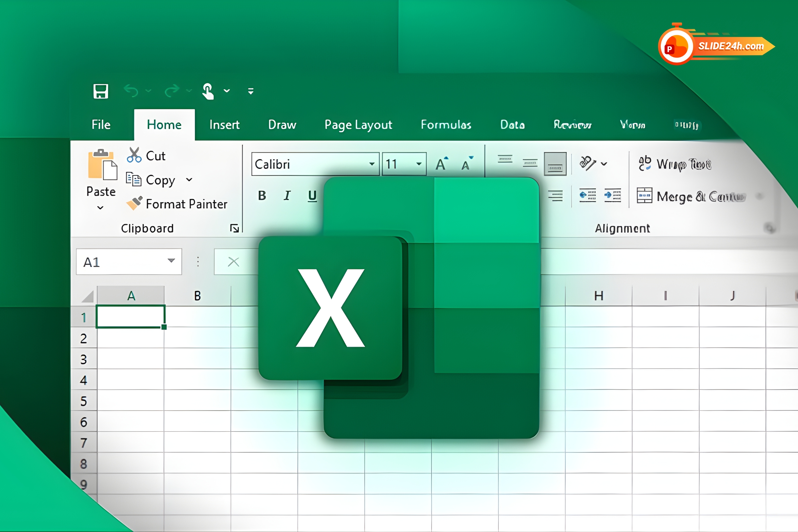Screen dimensions: 798x532
Task: Expand the Paste options chevron
Action: (x=100, y=208)
